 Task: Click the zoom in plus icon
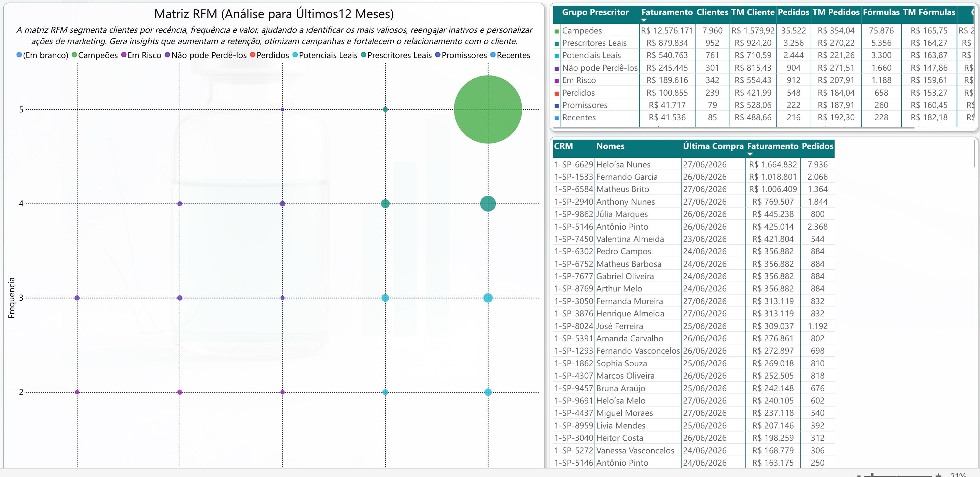(x=939, y=475)
